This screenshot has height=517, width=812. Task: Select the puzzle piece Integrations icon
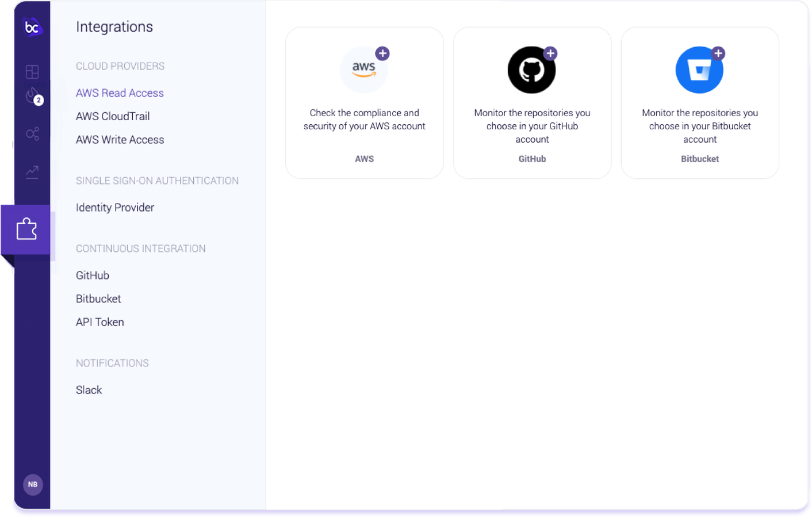click(26, 229)
